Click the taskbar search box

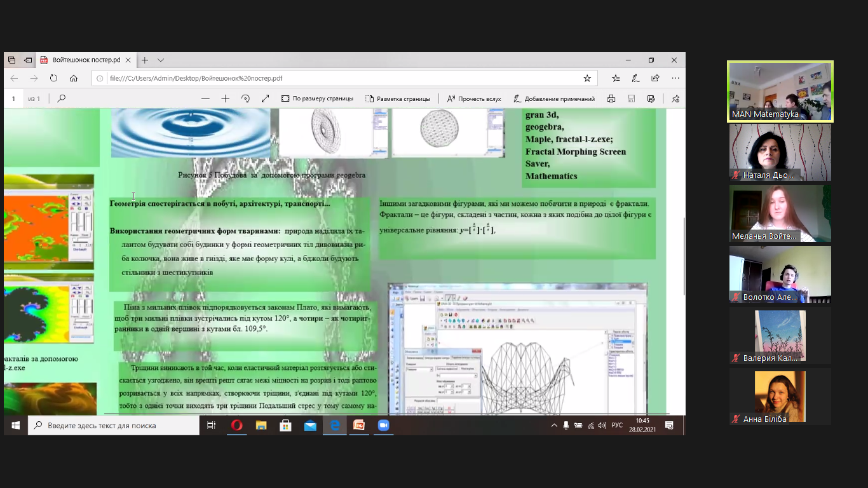113,425
